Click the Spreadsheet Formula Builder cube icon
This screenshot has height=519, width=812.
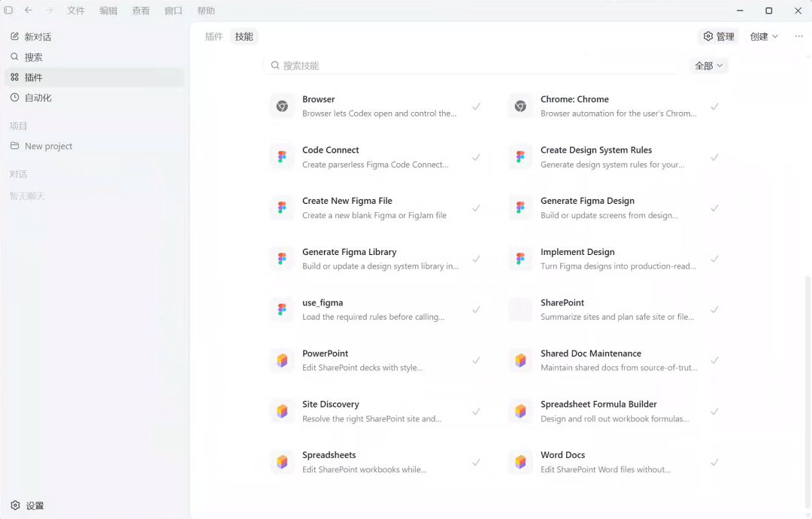[520, 411]
